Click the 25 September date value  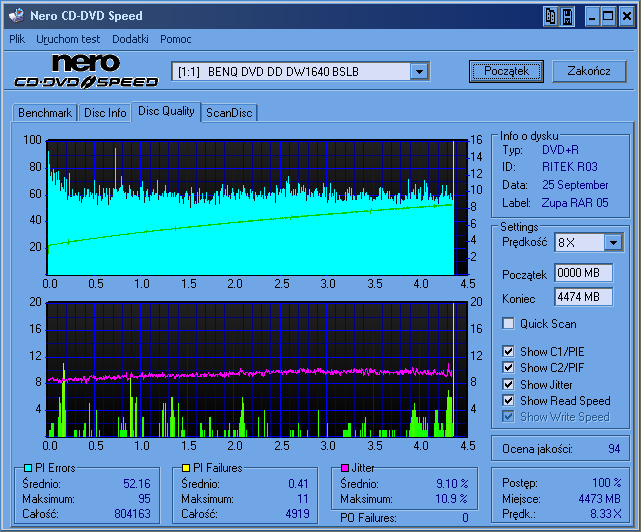(x=575, y=185)
